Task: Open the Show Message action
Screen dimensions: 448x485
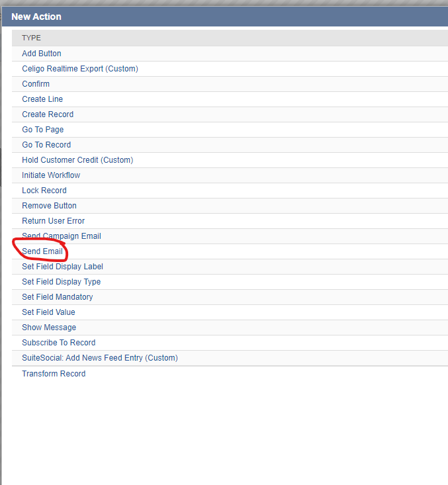Action: coord(49,328)
